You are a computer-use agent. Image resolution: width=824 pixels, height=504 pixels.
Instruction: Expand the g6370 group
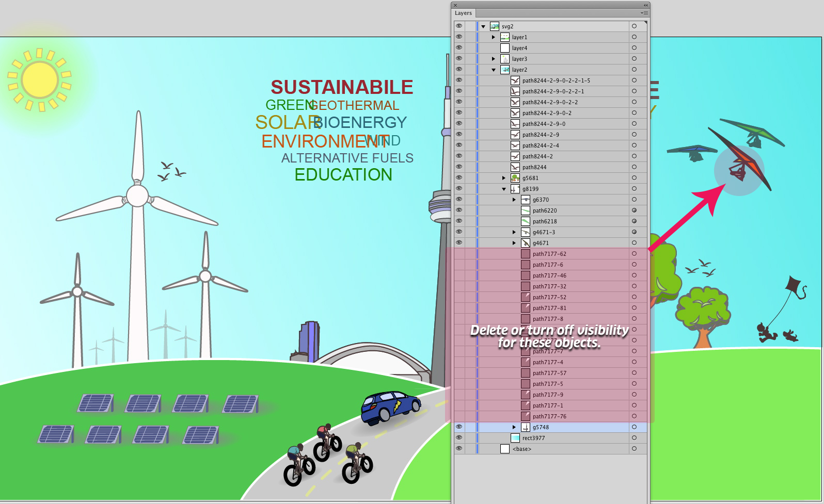point(514,200)
